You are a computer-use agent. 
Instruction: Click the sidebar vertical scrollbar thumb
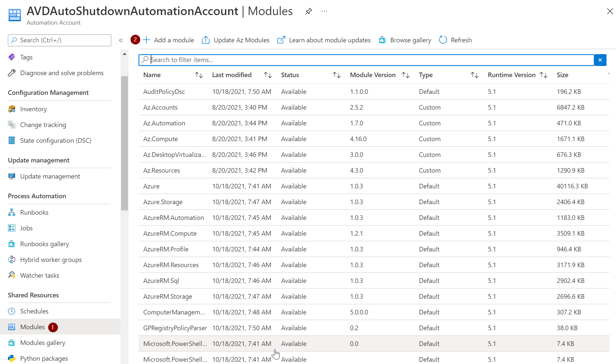point(124,143)
